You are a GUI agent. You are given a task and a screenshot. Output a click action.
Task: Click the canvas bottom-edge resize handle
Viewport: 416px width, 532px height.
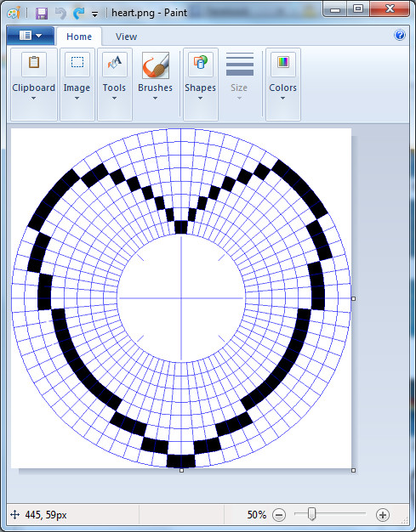pos(182,471)
